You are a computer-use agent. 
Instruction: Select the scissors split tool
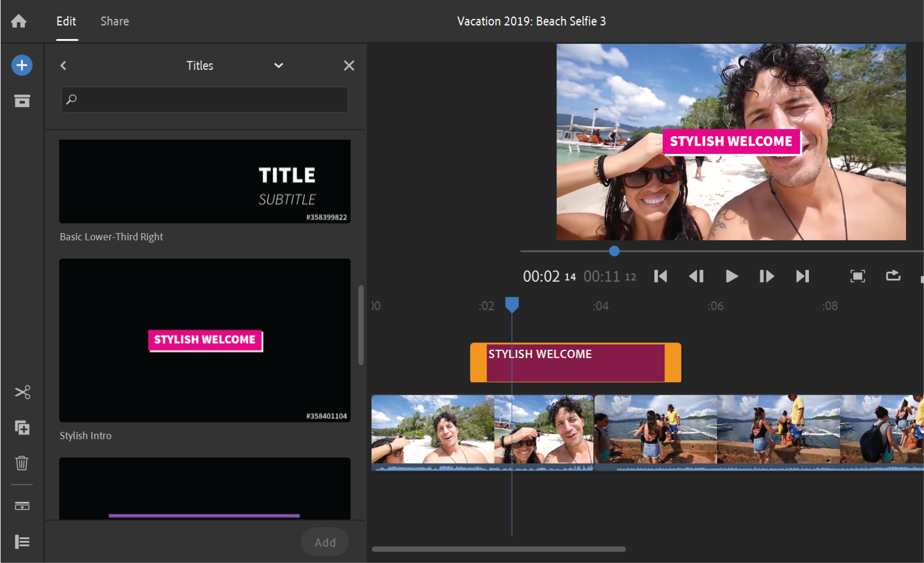[22, 392]
